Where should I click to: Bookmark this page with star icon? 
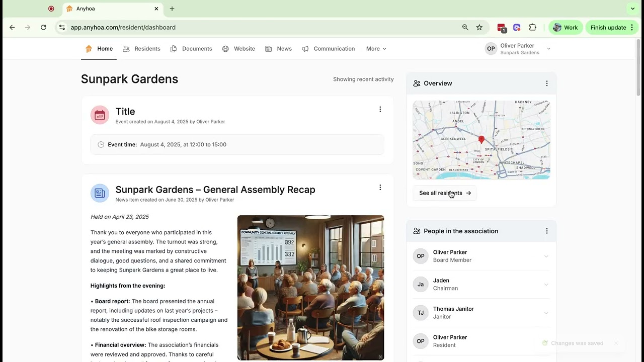[479, 28]
